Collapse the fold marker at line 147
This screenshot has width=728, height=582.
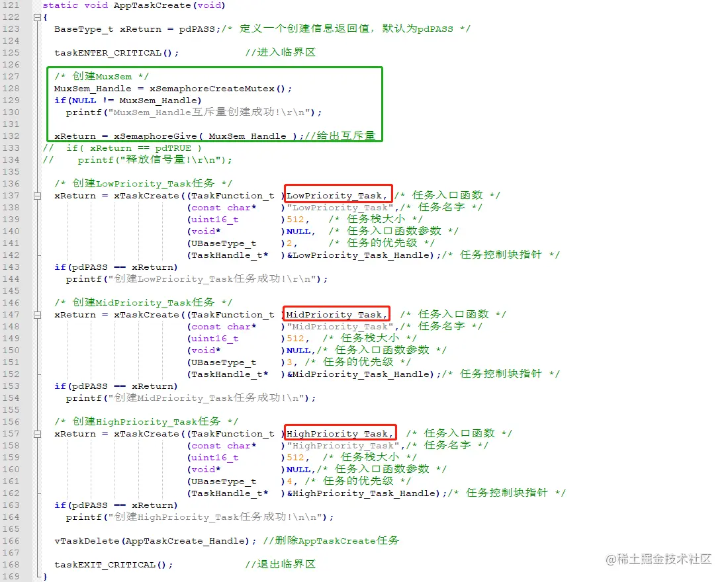pos(37,315)
